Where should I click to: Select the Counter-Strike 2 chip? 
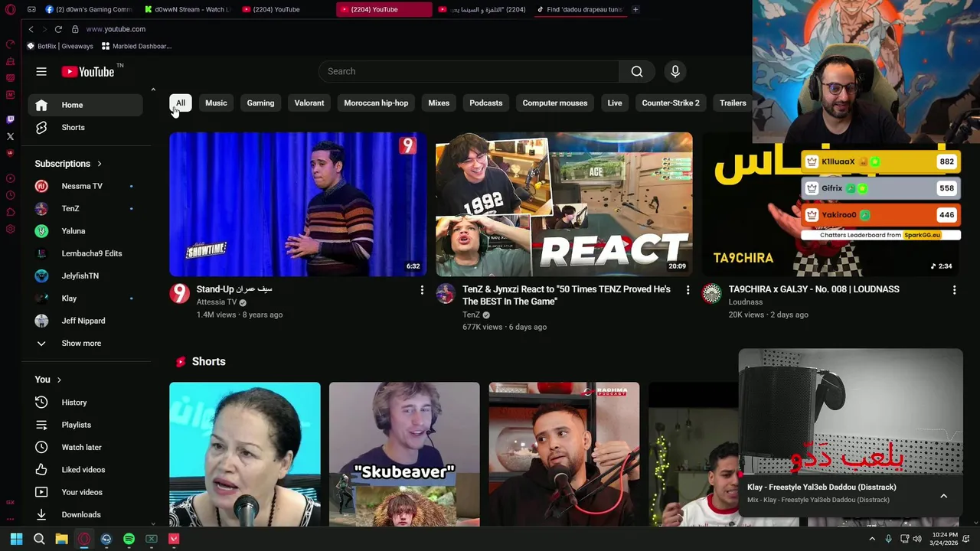point(671,103)
